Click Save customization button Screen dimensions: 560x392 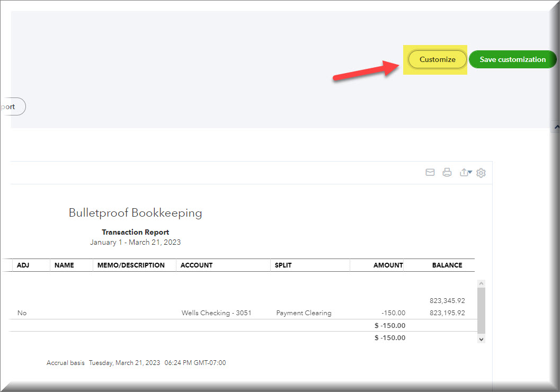tap(512, 59)
